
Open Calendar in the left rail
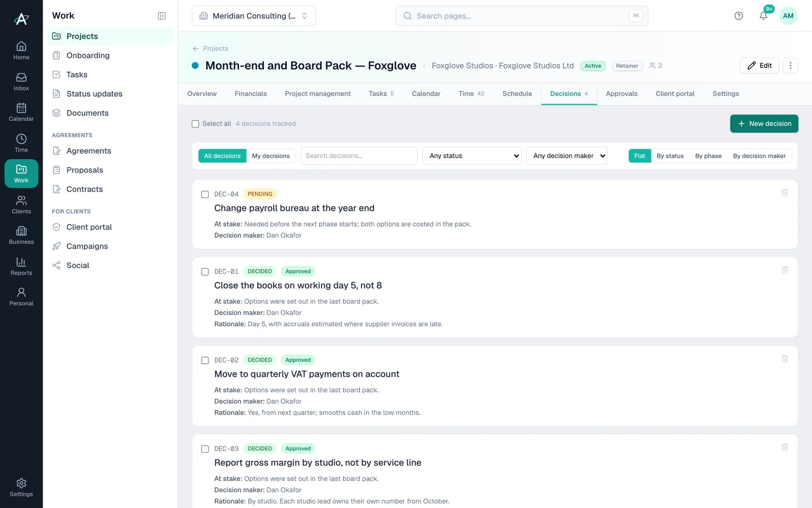[21, 112]
